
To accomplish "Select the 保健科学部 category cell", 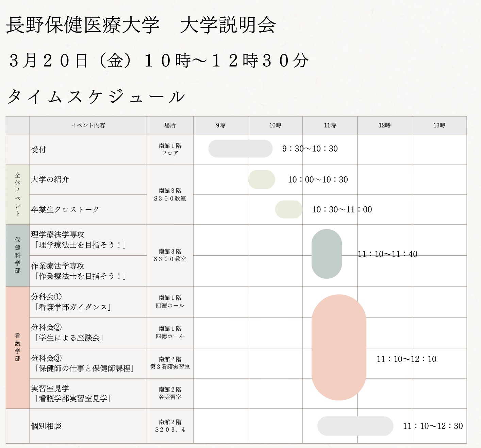I will click(x=18, y=255).
